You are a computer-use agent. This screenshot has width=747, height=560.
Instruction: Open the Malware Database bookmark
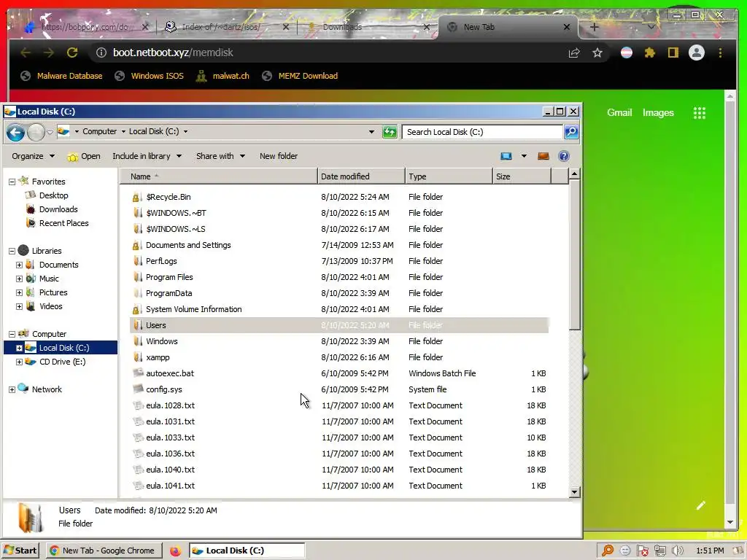click(62, 76)
